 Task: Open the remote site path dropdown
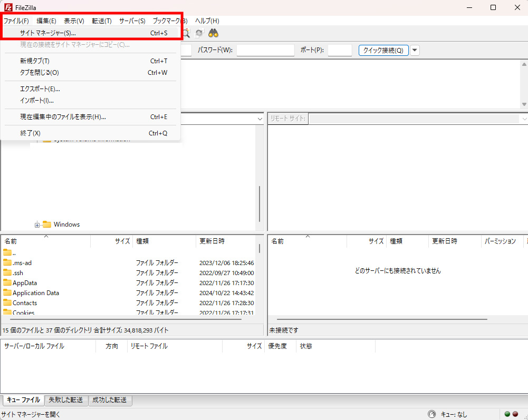(524, 119)
